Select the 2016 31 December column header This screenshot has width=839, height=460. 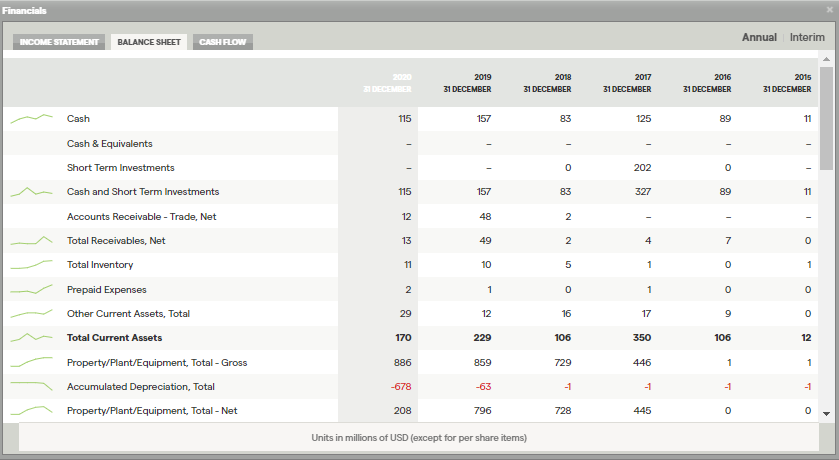(707, 83)
